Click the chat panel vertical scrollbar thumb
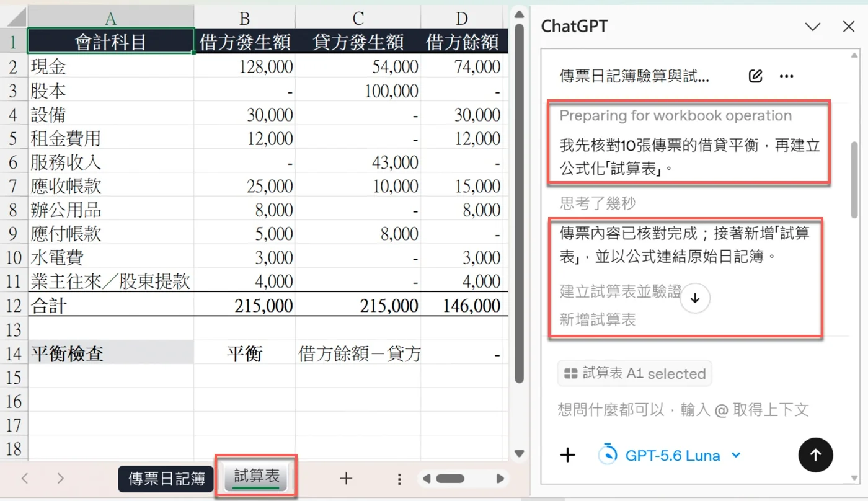The image size is (868, 501). (x=854, y=180)
